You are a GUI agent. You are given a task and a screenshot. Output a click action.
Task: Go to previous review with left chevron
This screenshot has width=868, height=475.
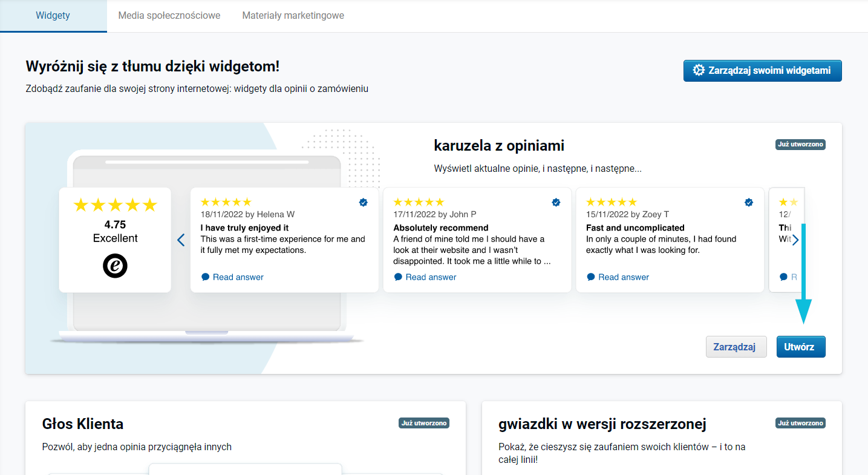[181, 240]
